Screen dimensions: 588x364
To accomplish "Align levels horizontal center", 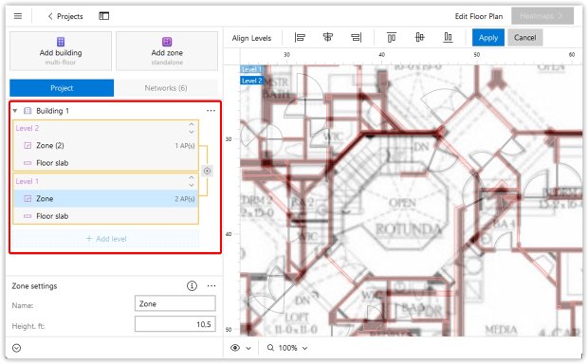I will pyautogui.click(x=328, y=38).
